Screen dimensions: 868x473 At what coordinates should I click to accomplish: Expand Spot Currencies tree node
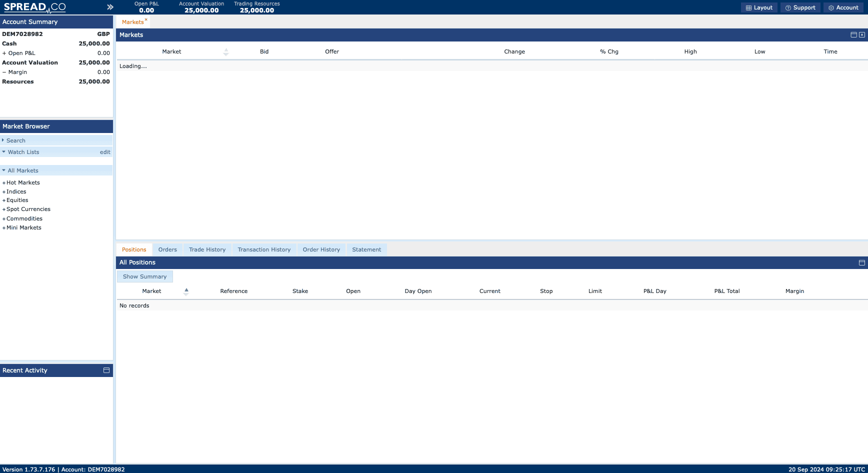pos(4,209)
